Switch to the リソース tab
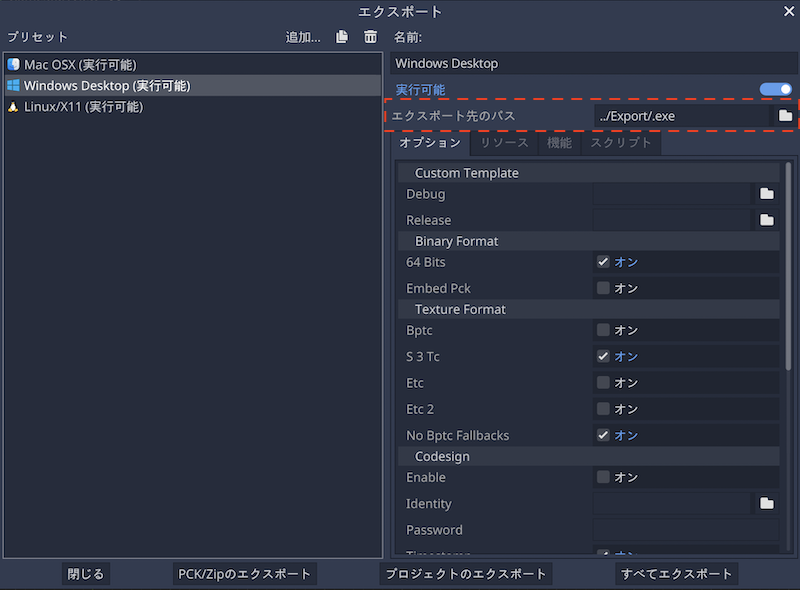Screen dimensions: 800x590 coord(504,143)
